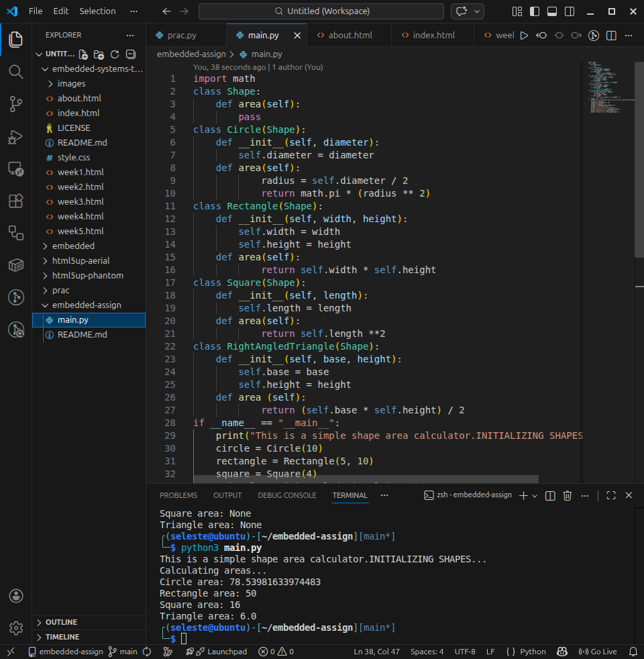
Task: Switch to the about.html editor tab
Action: (x=350, y=35)
